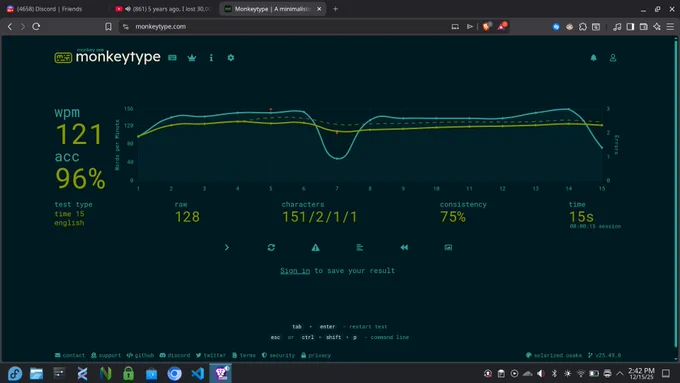Toggle words history list icon

360,247
